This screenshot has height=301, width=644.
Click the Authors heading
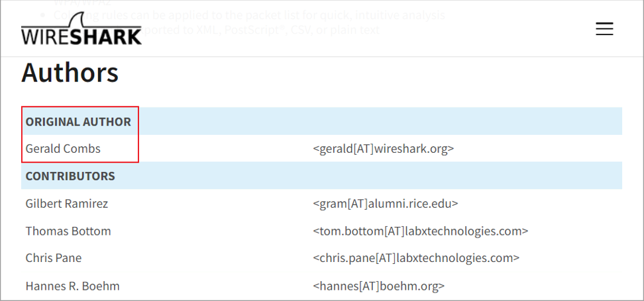click(70, 73)
